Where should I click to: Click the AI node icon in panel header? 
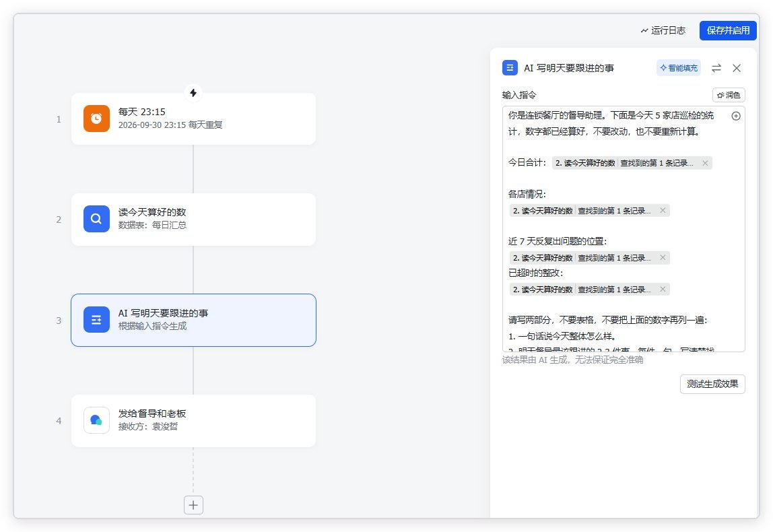(x=510, y=67)
